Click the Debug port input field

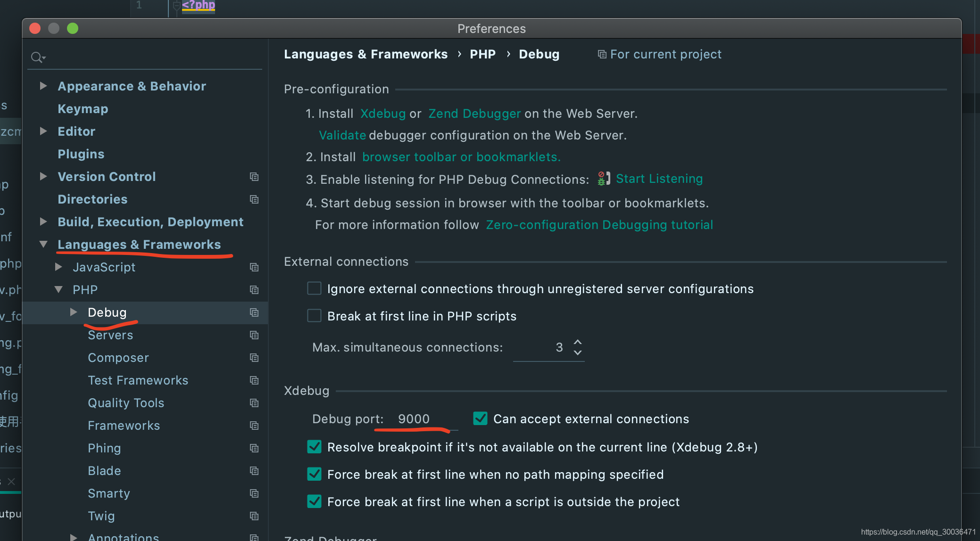pyautogui.click(x=413, y=418)
